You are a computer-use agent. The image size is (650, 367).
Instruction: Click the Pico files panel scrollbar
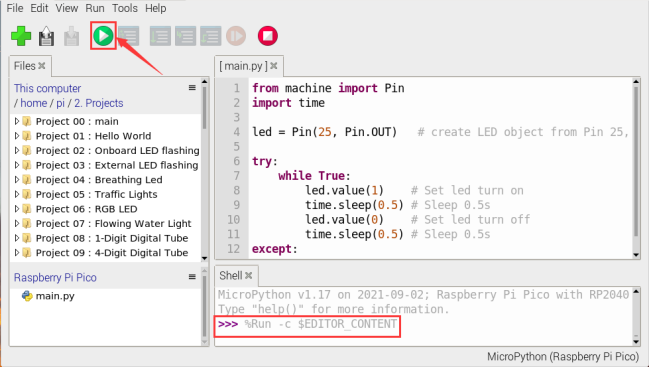tap(204, 306)
